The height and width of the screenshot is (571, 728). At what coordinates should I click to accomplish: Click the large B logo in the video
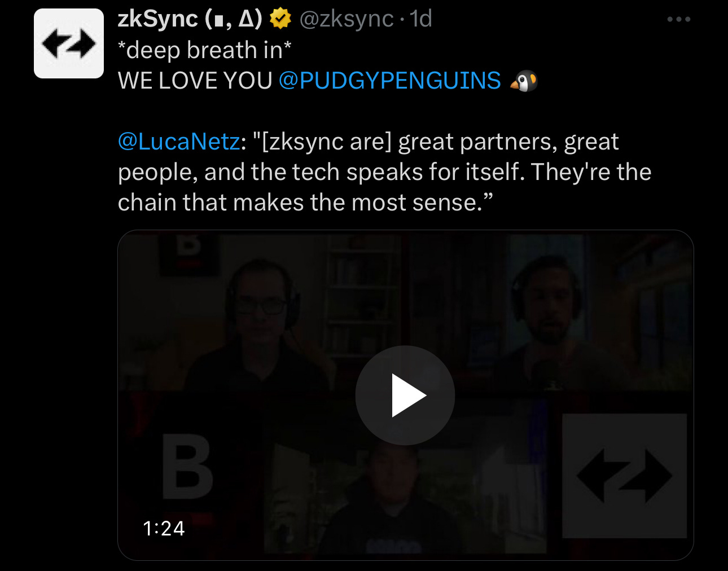tap(187, 467)
